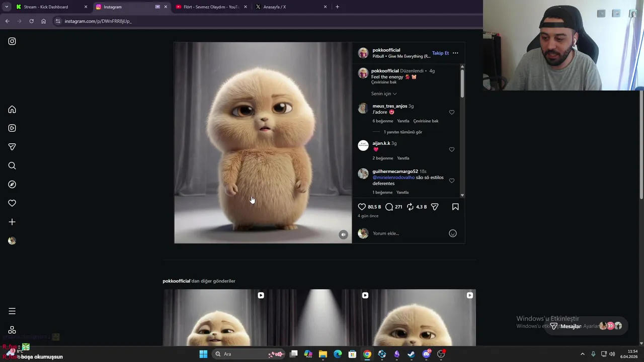Open Instagram apps grid icon above taskbar

pyautogui.click(x=12, y=330)
